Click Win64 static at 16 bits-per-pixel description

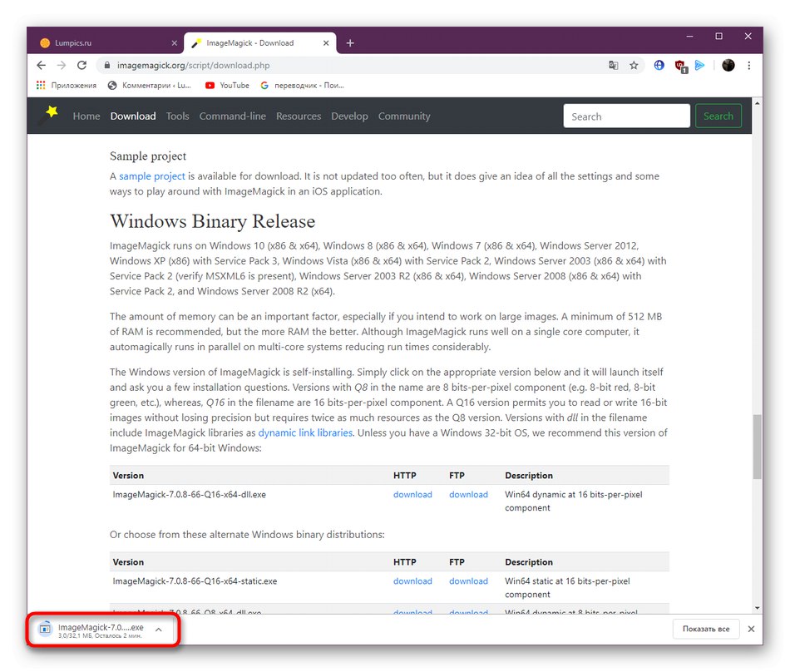567,587
